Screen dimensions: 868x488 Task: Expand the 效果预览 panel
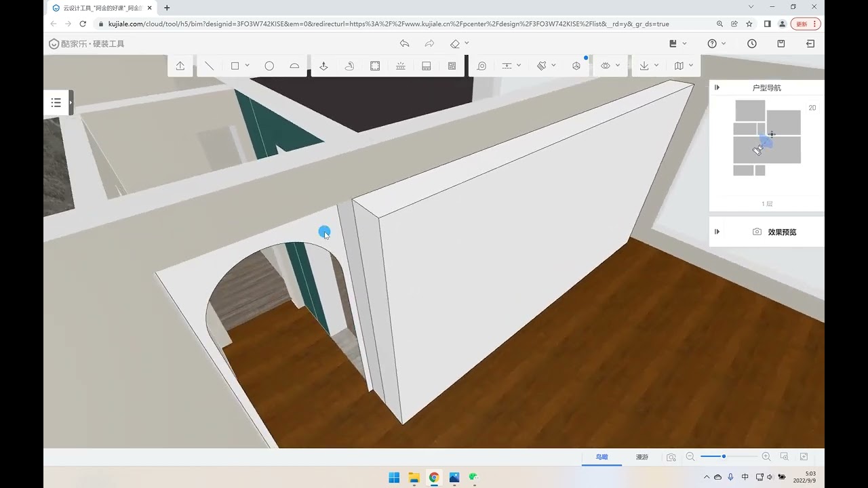tap(717, 232)
